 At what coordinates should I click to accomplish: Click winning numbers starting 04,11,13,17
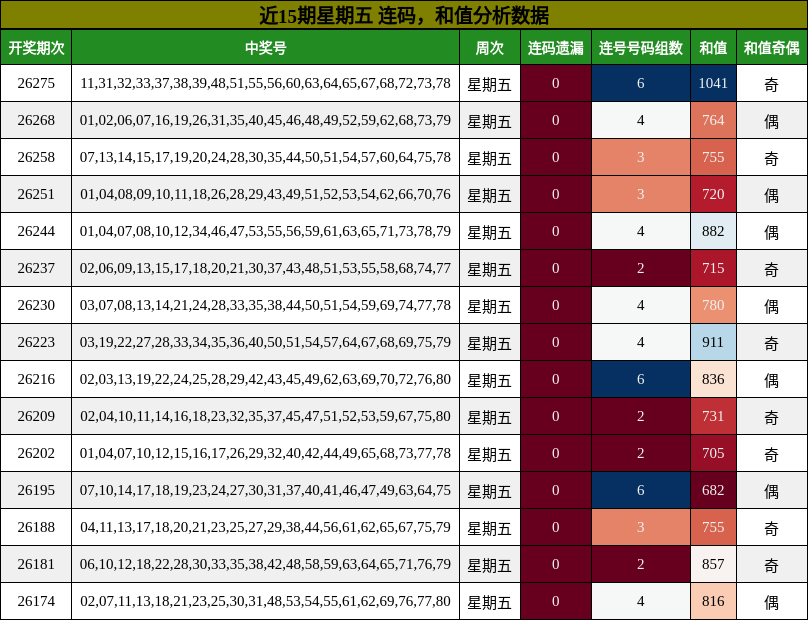coord(265,527)
